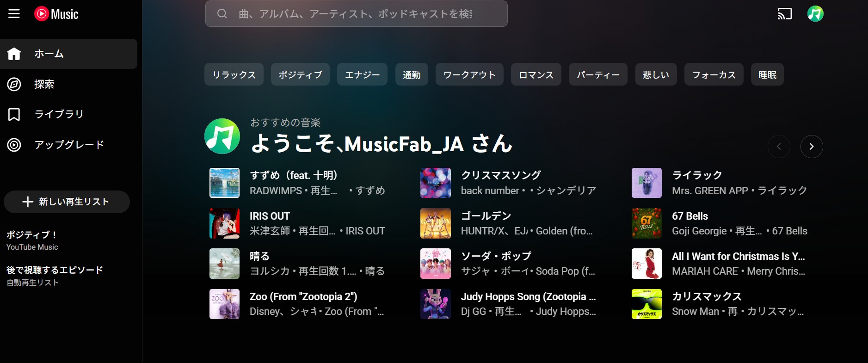Play クリスマスソング album thumbnail
The width and height of the screenshot is (868, 363).
436,183
